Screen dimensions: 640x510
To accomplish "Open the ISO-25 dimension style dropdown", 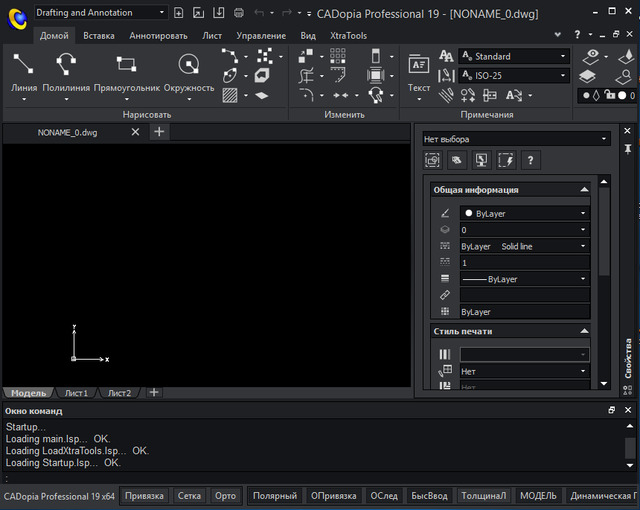I will click(x=564, y=76).
